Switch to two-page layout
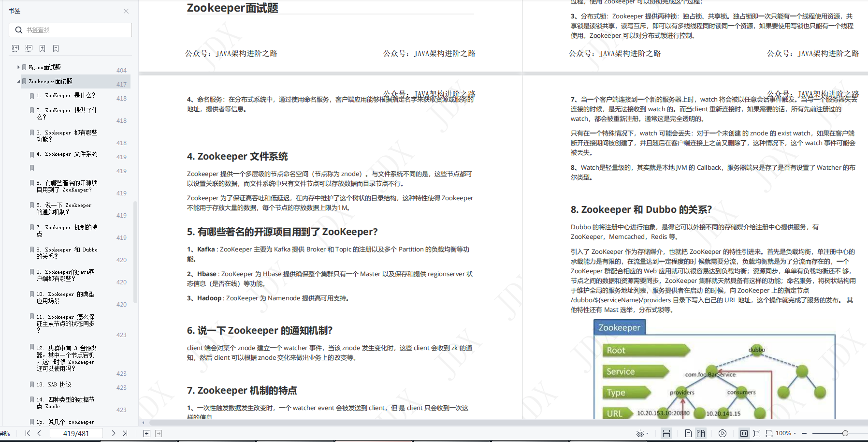Screen dimensions: 868x442 point(701,433)
